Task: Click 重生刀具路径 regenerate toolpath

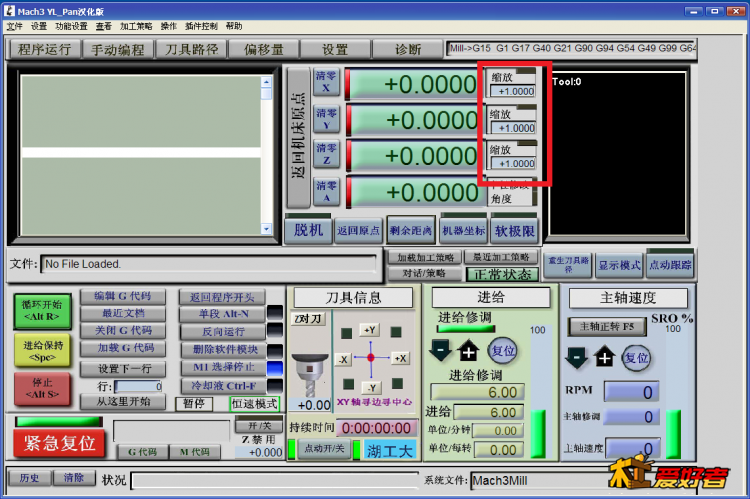Action: pyautogui.click(x=568, y=265)
